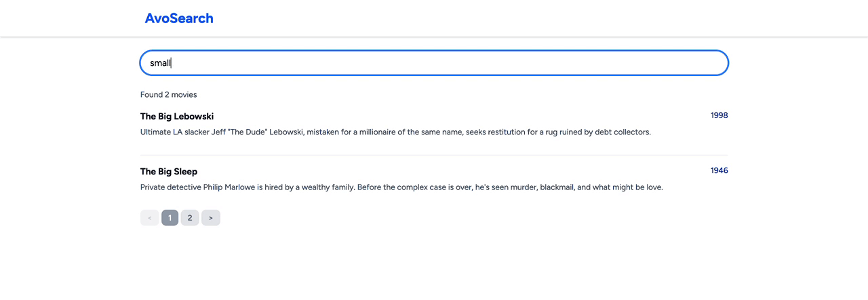Click the "Found 2 movies" result count
The height and width of the screenshot is (300, 868).
coord(169,94)
